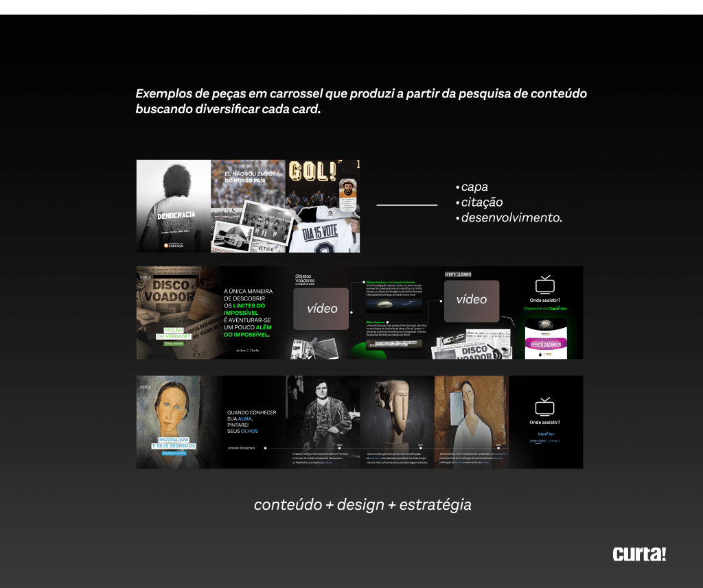Viewport: 703px width, 588px height.
Task: Click the TV icon in the Modigliani carousel
Action: (x=545, y=406)
